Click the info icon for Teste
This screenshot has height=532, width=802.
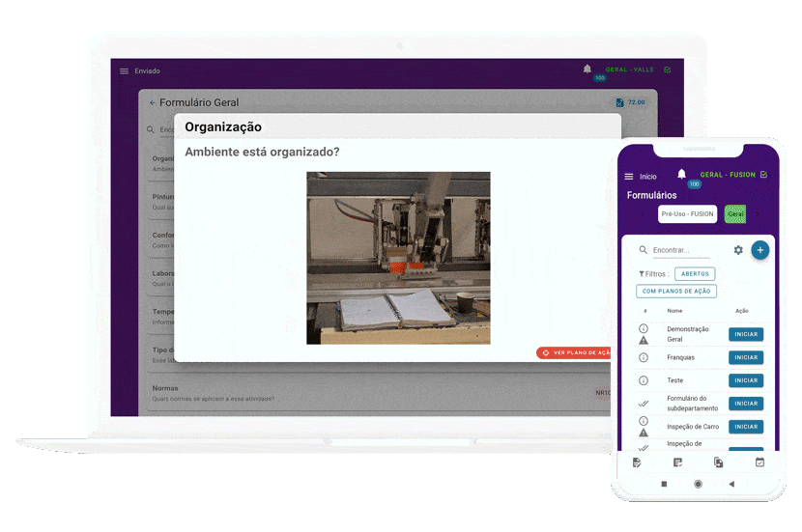coord(644,380)
